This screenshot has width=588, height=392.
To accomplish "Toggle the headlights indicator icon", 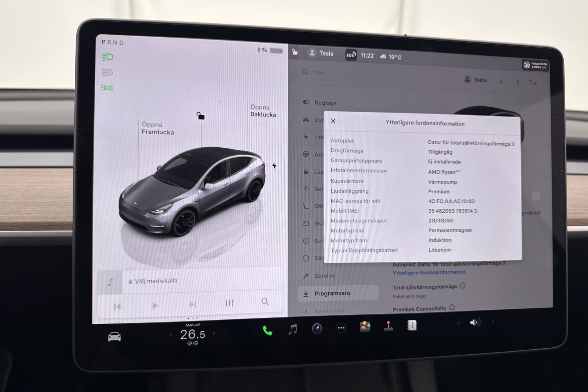I will 108,57.
